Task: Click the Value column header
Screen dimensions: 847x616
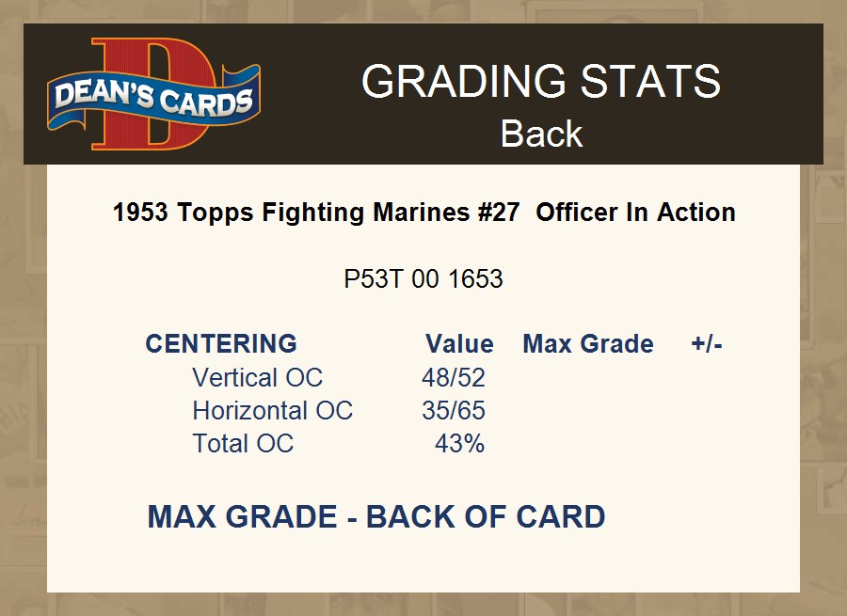Action: click(x=459, y=343)
